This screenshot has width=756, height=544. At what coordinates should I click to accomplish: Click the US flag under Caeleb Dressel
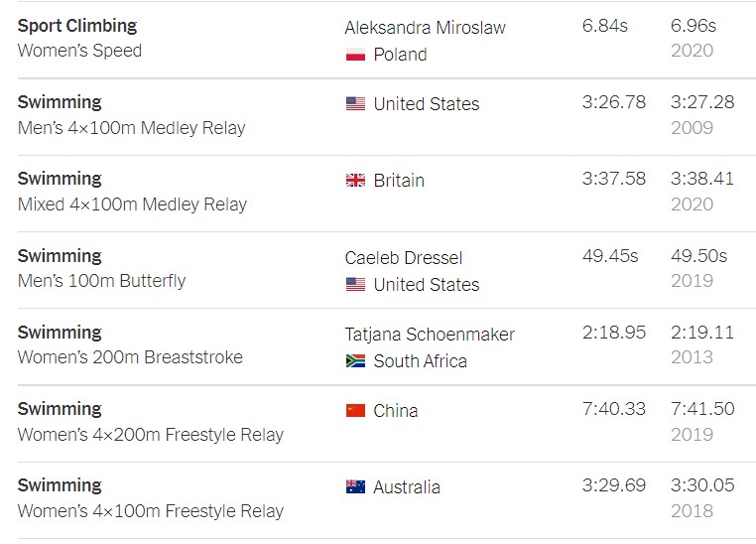(x=355, y=285)
